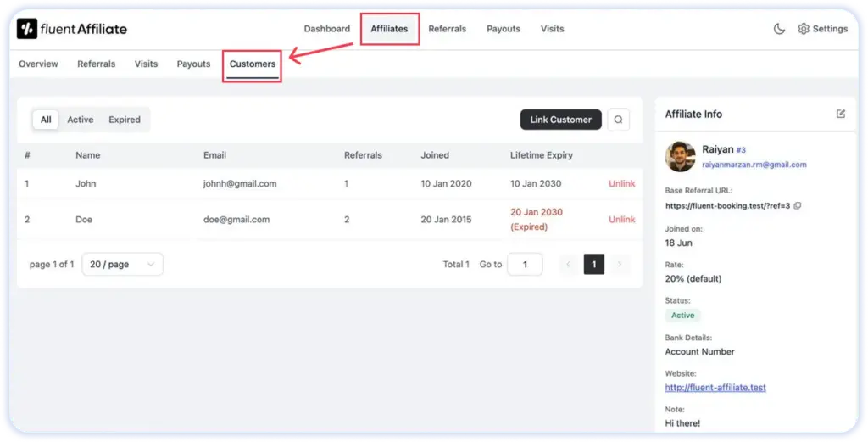The height and width of the screenshot is (442, 868).
Task: Unlink customer John
Action: click(621, 183)
